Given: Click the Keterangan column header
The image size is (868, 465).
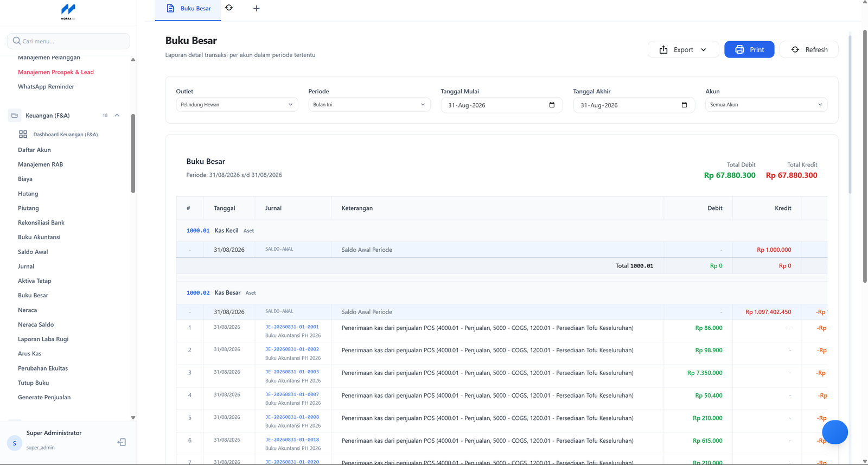Looking at the screenshot, I should [357, 208].
